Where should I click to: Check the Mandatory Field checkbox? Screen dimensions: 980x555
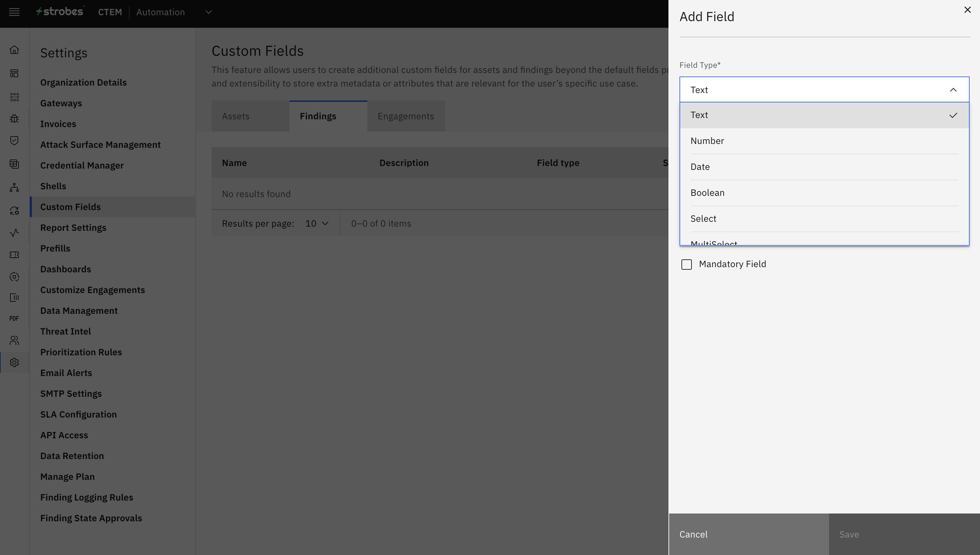click(x=686, y=265)
